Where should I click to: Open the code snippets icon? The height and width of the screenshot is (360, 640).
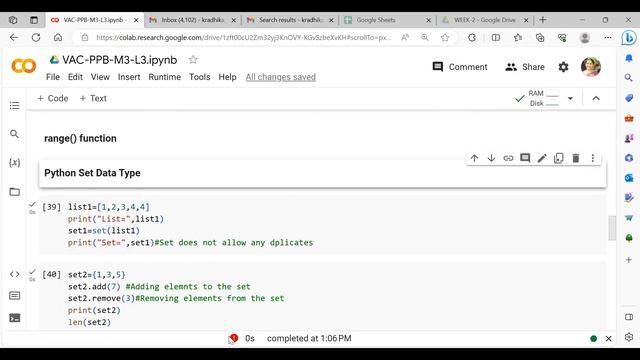[x=14, y=274]
